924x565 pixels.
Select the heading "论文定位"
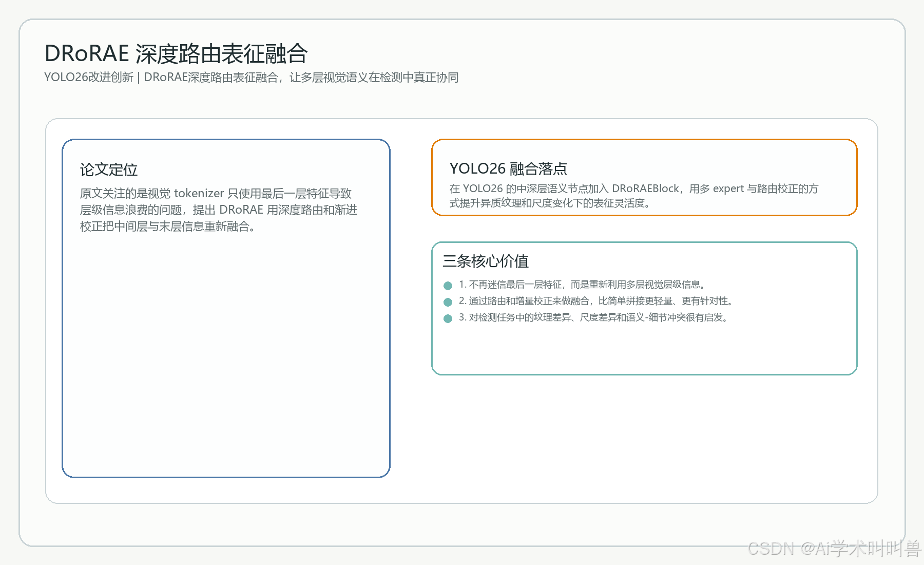(109, 169)
